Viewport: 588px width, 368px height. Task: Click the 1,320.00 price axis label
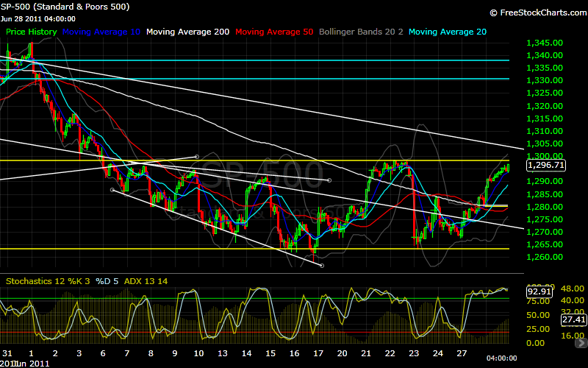(545, 106)
